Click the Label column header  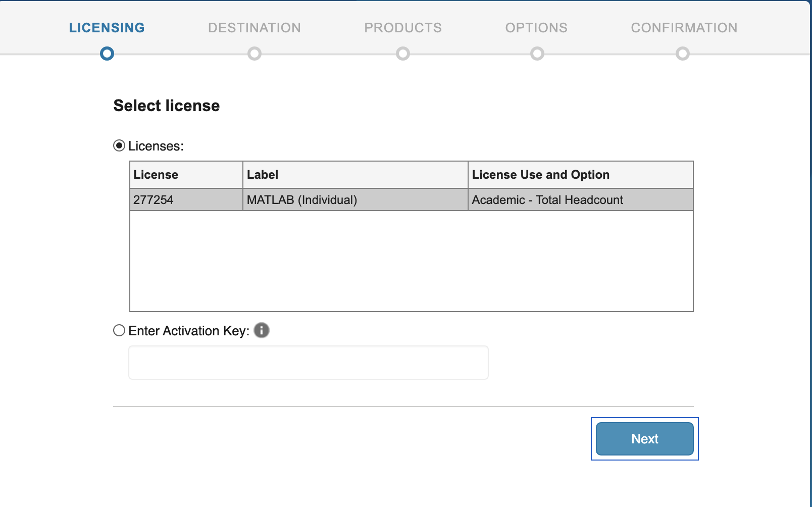click(x=356, y=175)
